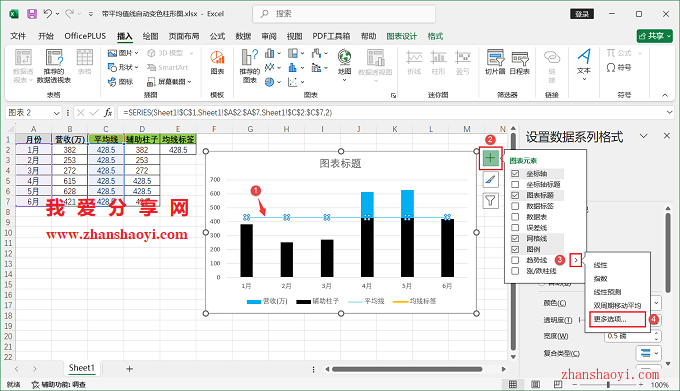
Task: Check the 坐标轴标题 checkbox
Action: pyautogui.click(x=515, y=184)
